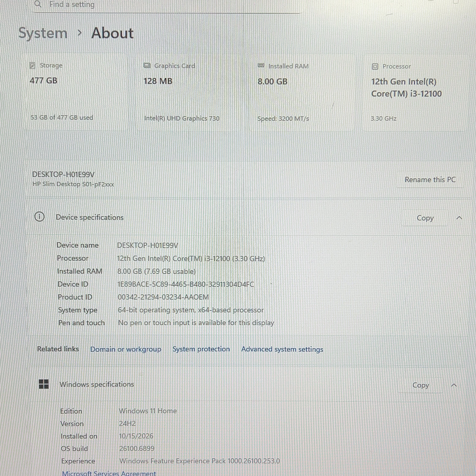
Task: Select the OS build 26100.6899 value
Action: coord(137,449)
